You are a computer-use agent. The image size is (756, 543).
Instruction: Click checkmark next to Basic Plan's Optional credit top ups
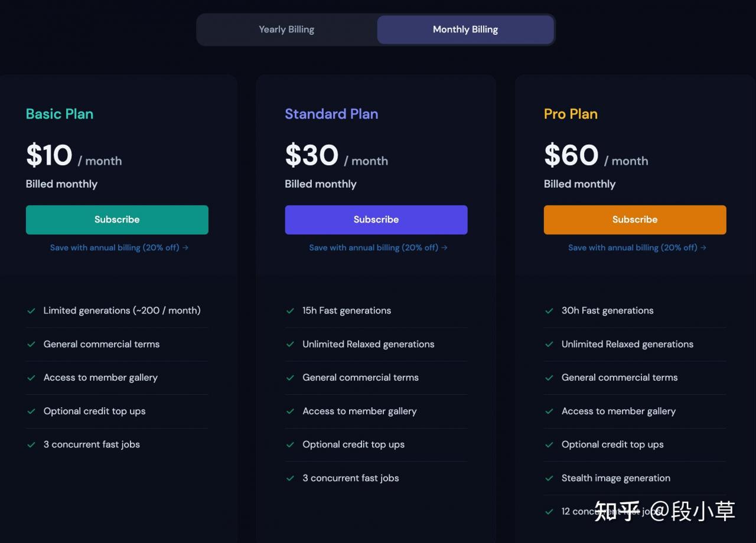[x=31, y=411]
